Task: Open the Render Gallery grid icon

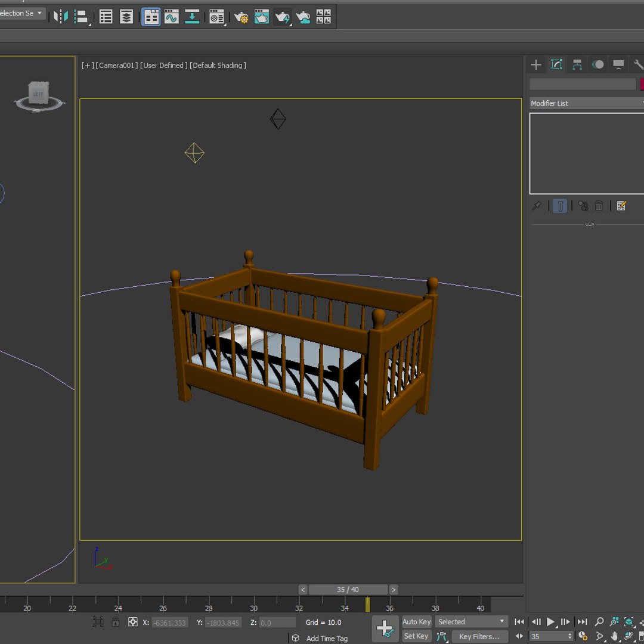Action: tap(324, 17)
